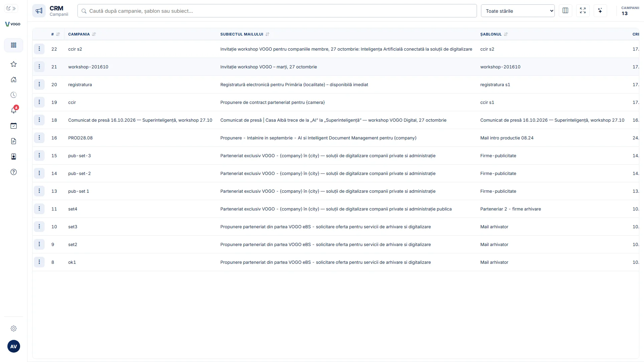Open row actions menu for PROD28.08 campaign
The width and height of the screenshot is (644, 362).
(x=39, y=138)
